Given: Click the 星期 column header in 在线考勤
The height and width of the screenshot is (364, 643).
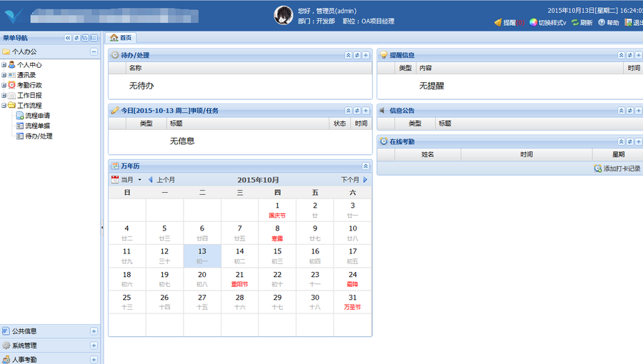Looking at the screenshot, I should (618, 154).
